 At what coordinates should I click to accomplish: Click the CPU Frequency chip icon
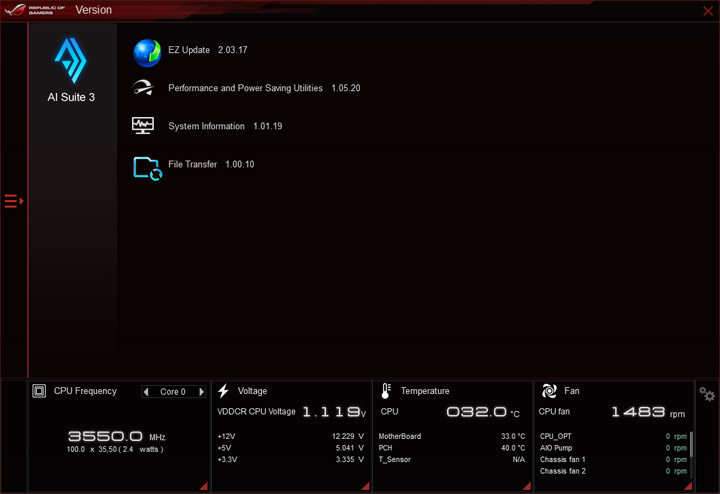click(x=39, y=391)
